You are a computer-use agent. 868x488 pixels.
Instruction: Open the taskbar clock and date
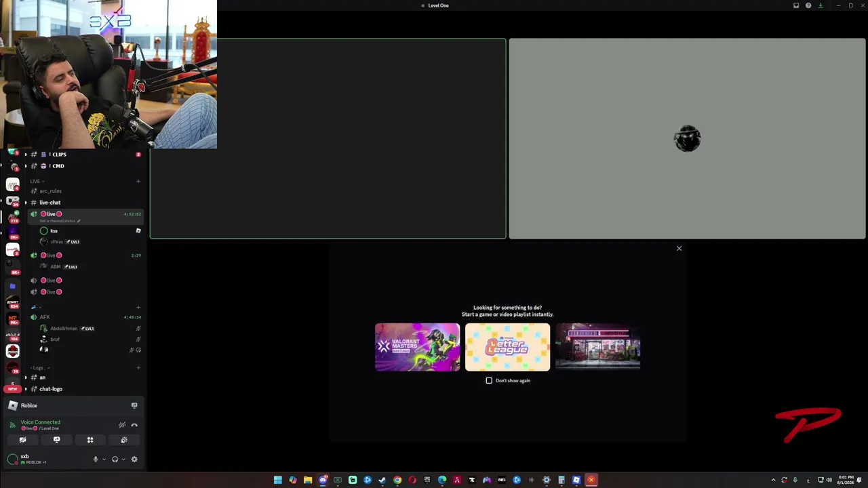(x=846, y=480)
